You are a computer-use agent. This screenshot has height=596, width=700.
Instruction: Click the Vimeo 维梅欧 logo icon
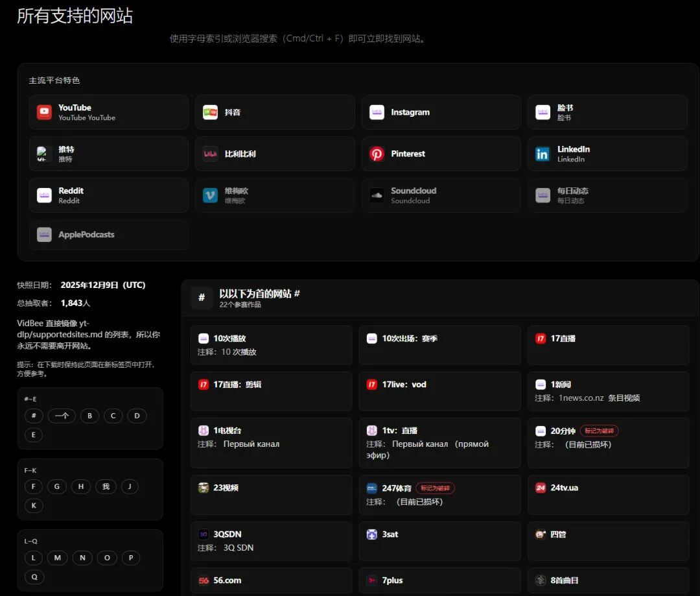(x=210, y=195)
